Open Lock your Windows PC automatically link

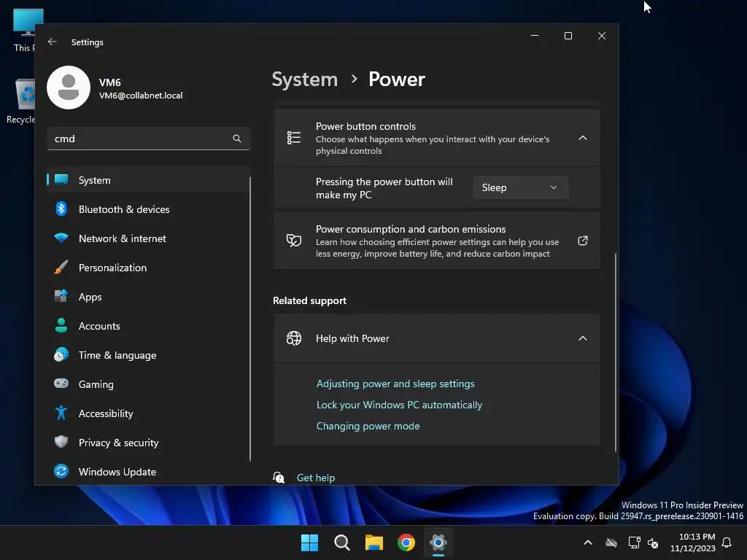tap(399, 405)
